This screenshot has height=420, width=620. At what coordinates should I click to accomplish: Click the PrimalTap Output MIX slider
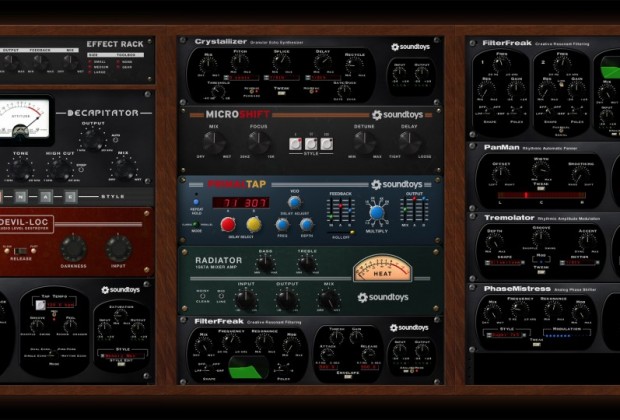click(x=404, y=210)
